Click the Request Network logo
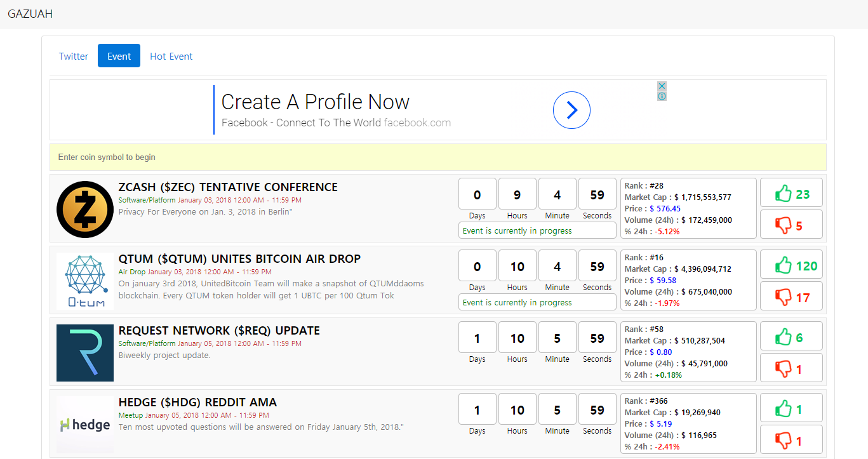868x459 pixels. 85,353
